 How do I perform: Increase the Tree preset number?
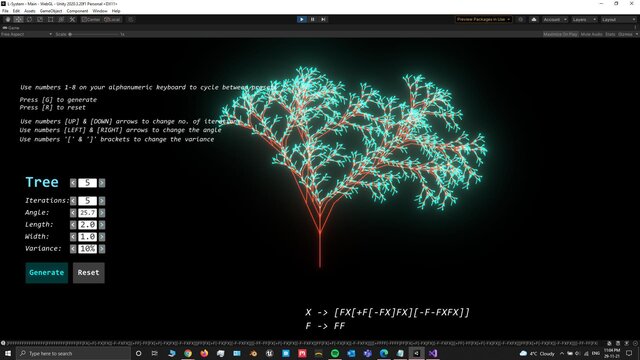pyautogui.click(x=102, y=183)
